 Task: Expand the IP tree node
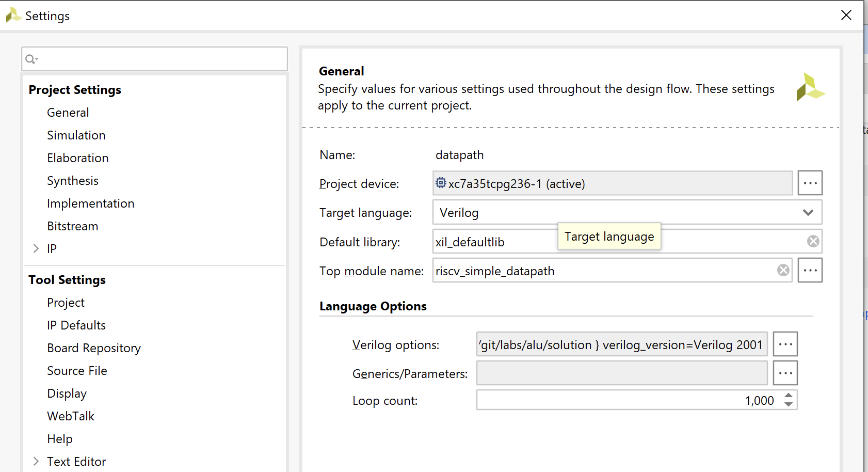[x=35, y=248]
